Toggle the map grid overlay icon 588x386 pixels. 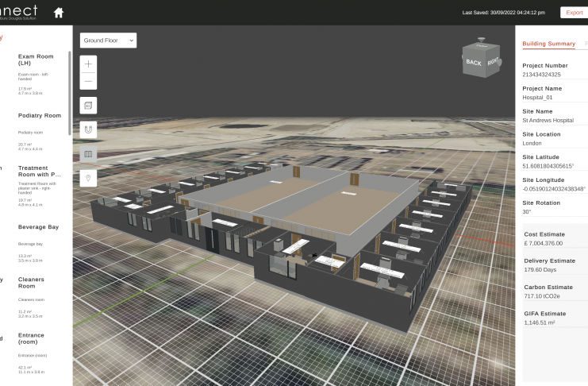[x=88, y=153]
